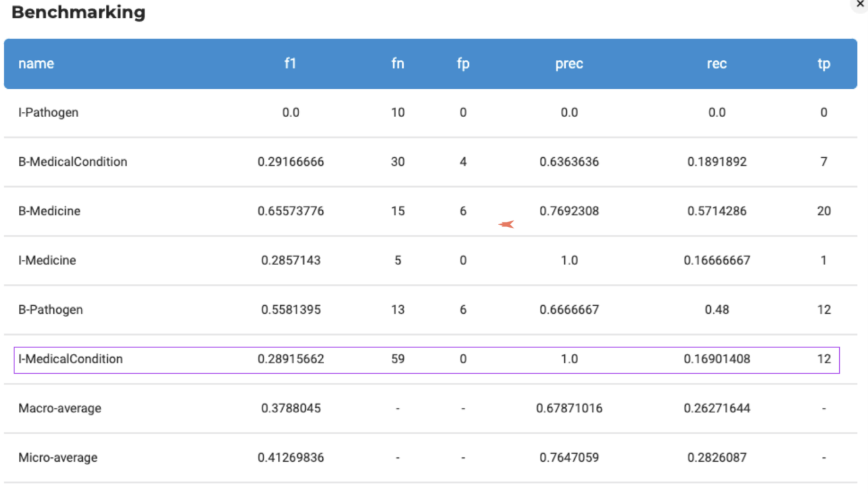Viewport: 868px width, 494px height.
Task: Select the B-Pathogen row name
Action: 51,309
